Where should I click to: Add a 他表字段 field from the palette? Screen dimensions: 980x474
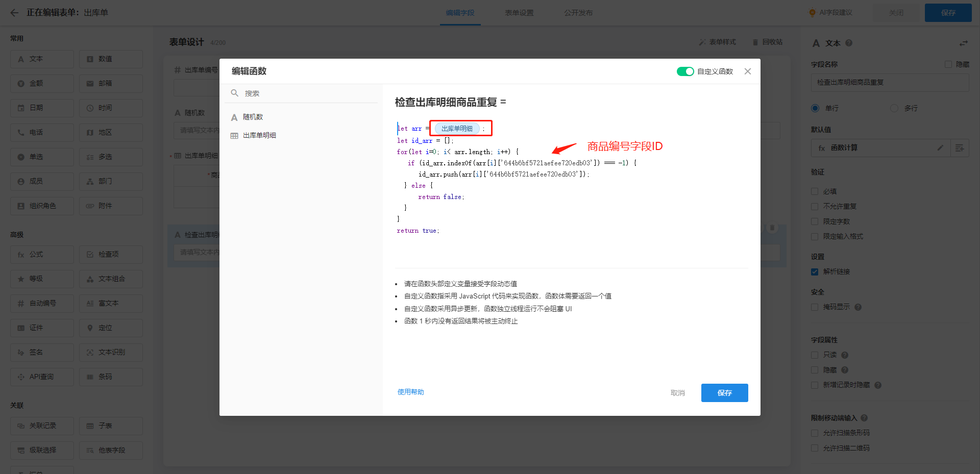111,451
